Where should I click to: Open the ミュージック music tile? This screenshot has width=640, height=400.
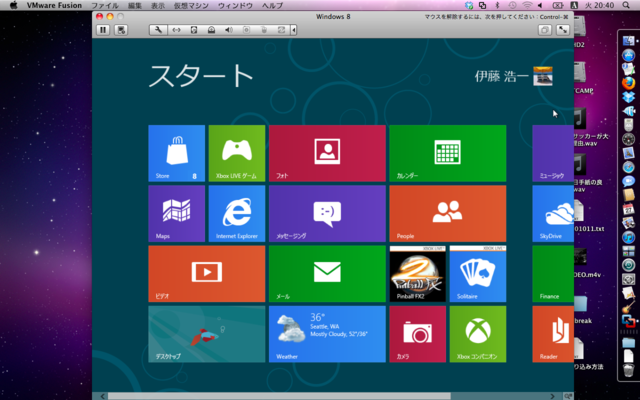pyautogui.click(x=553, y=153)
